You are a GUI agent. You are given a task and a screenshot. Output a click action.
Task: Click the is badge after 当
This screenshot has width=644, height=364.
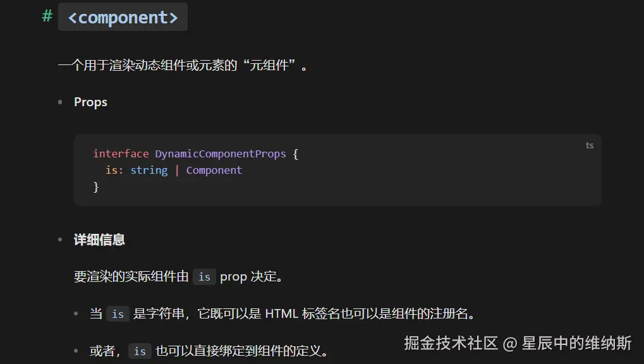click(118, 314)
